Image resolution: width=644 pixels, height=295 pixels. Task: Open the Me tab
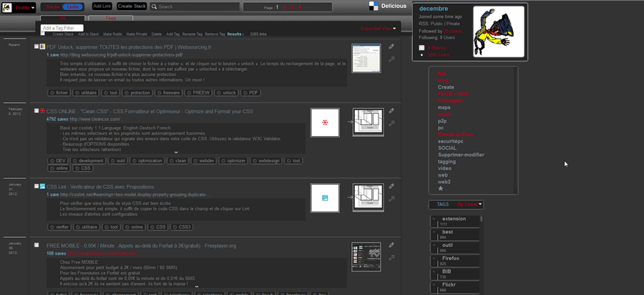pyautogui.click(x=62, y=19)
